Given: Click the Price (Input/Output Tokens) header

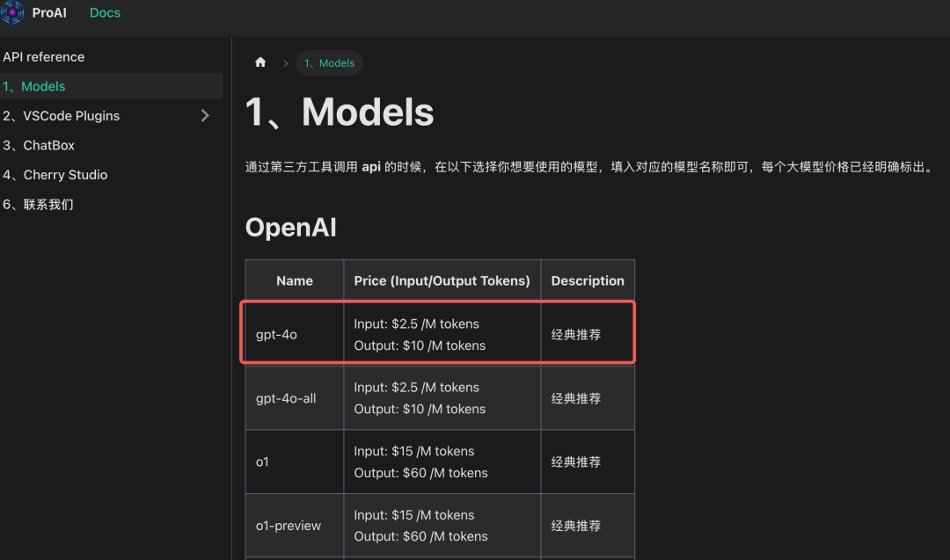Looking at the screenshot, I should tap(442, 280).
